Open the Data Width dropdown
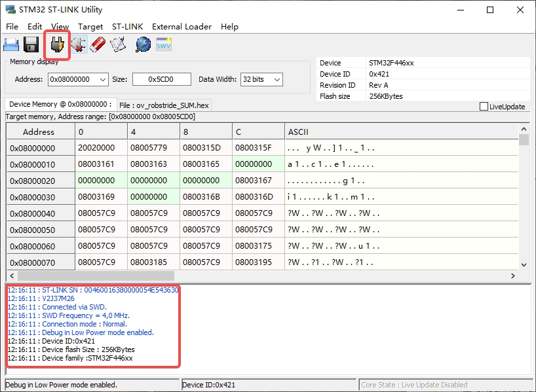Viewport: 536px width, 392px height. click(277, 79)
